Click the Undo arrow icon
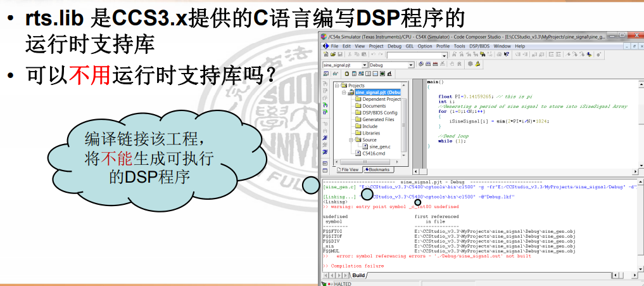The height and width of the screenshot is (286, 644). (x=374, y=55)
